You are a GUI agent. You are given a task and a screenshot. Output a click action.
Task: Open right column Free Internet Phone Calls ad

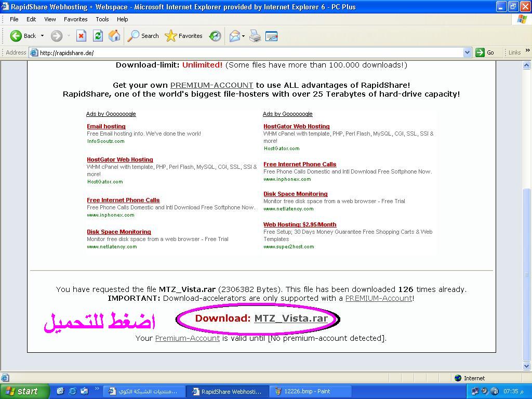(x=300, y=164)
